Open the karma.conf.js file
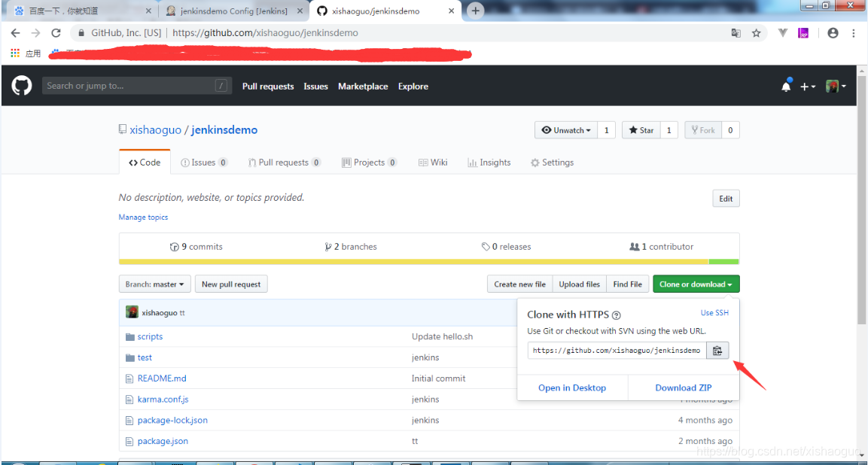 click(163, 400)
